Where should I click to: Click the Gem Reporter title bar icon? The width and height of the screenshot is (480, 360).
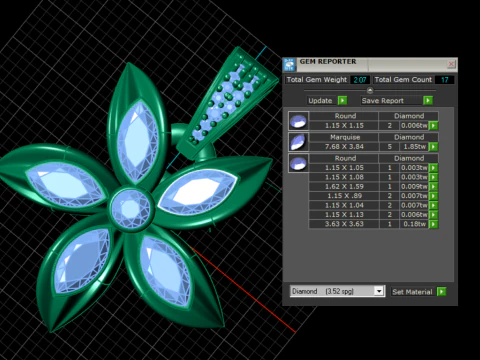(289, 64)
